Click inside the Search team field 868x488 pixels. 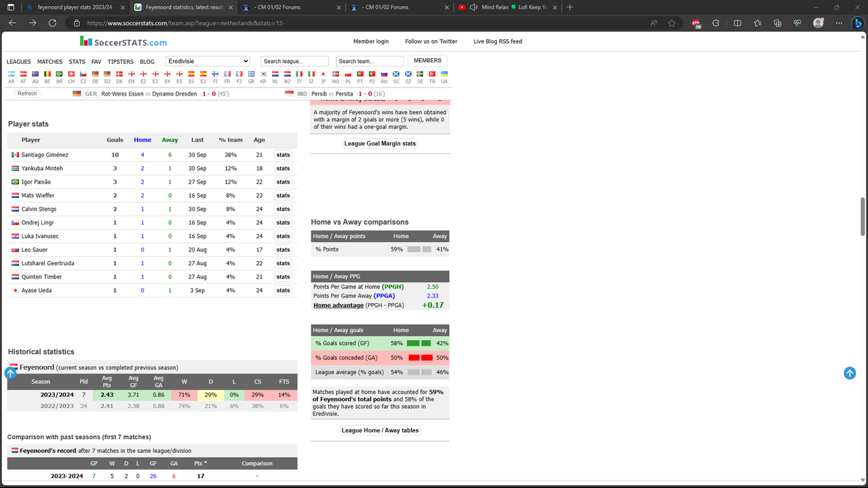tap(369, 60)
